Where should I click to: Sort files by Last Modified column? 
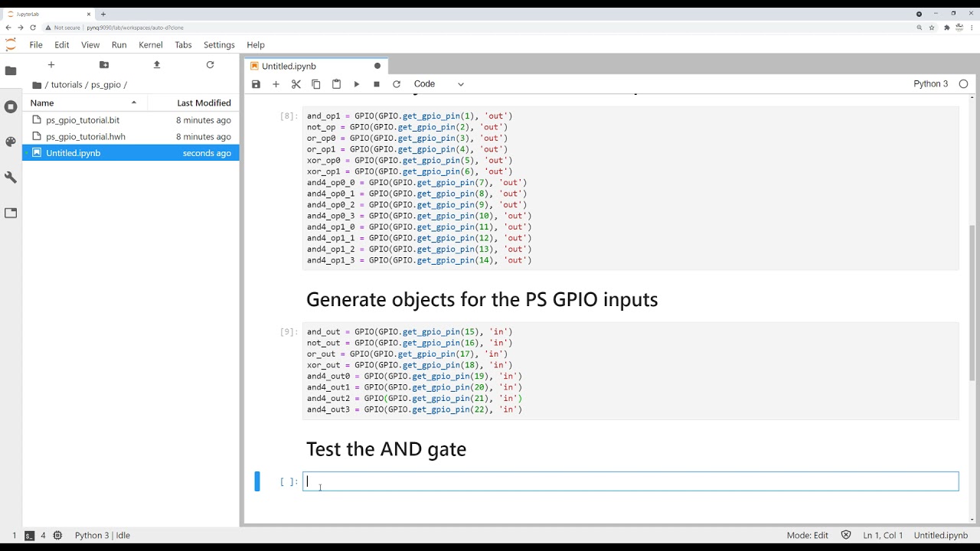click(x=194, y=103)
